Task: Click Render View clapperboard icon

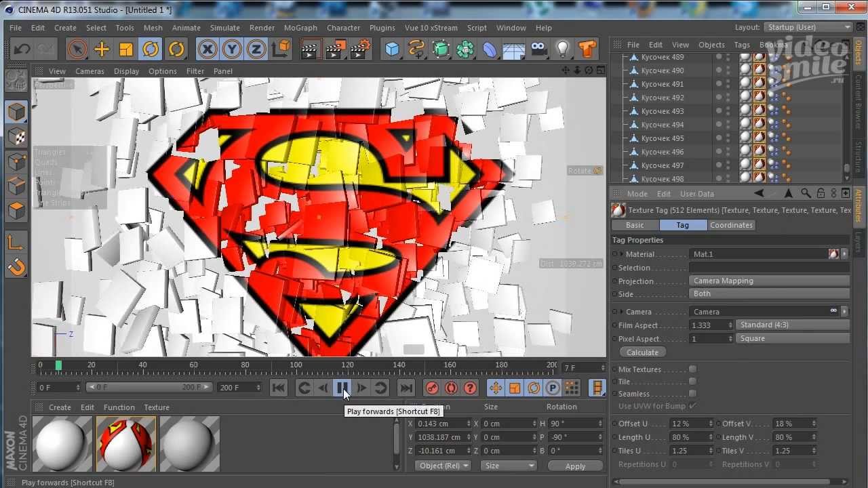Action: (x=311, y=49)
